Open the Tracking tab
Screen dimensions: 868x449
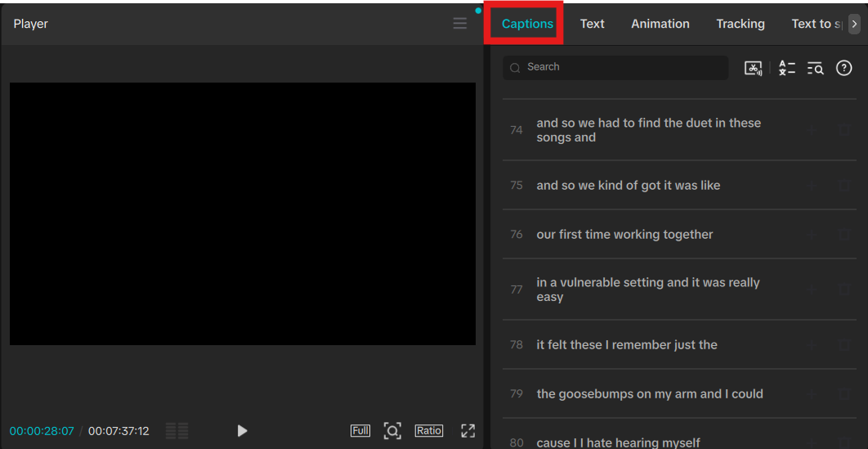click(740, 24)
